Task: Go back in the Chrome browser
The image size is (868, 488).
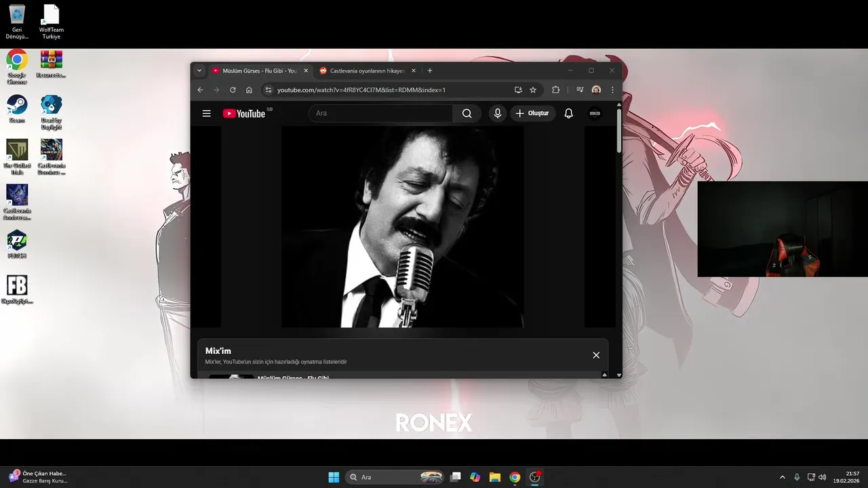Action: [x=200, y=89]
